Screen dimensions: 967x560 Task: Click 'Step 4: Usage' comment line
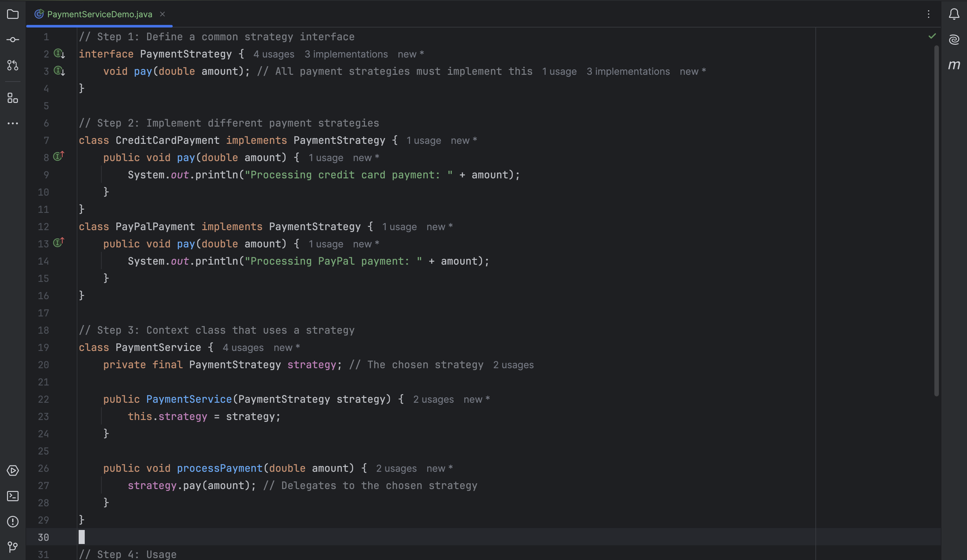tap(127, 554)
